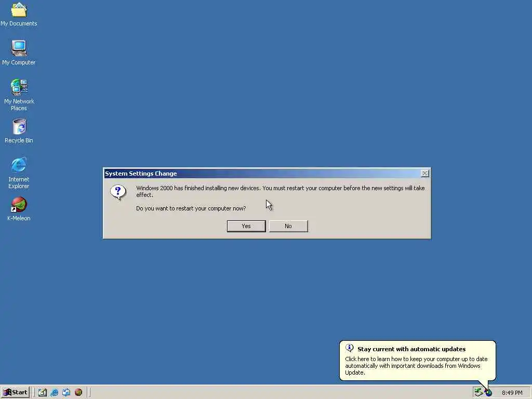
Task: Click the Safely Remove Hardware tray icon
Action: click(478, 392)
